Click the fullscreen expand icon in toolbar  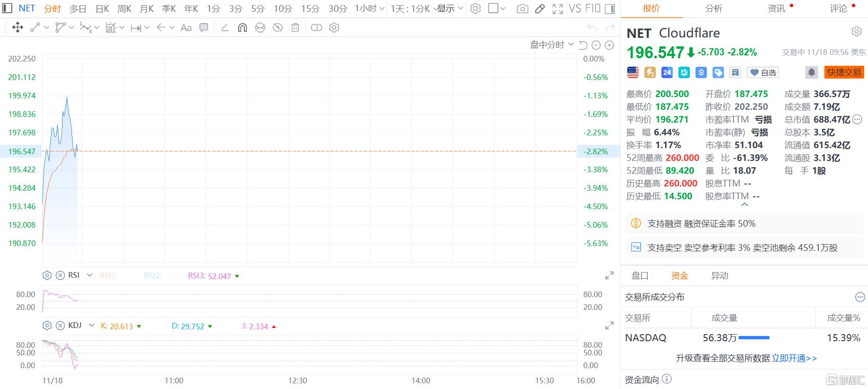click(558, 9)
